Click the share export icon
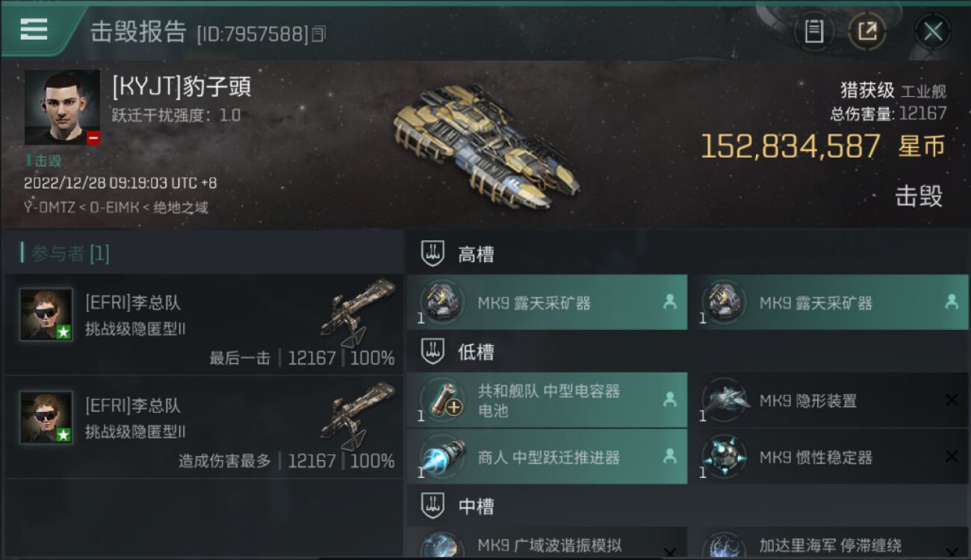 click(867, 31)
